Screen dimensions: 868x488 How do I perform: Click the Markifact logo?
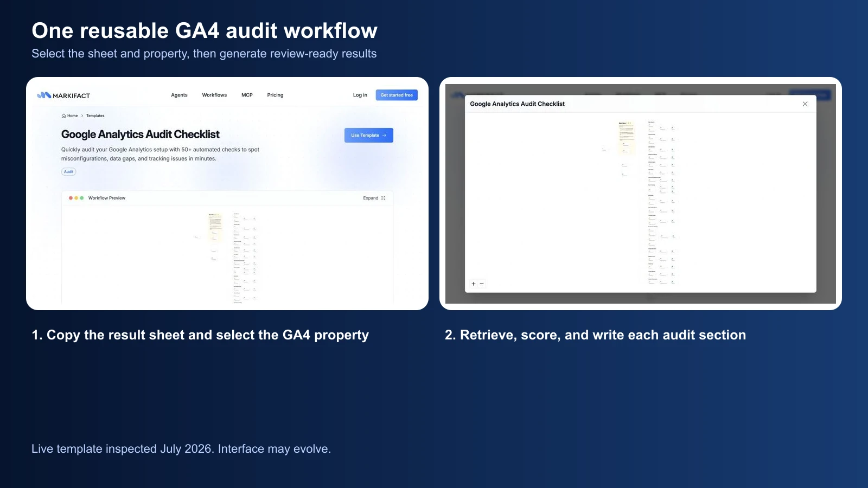tap(63, 95)
